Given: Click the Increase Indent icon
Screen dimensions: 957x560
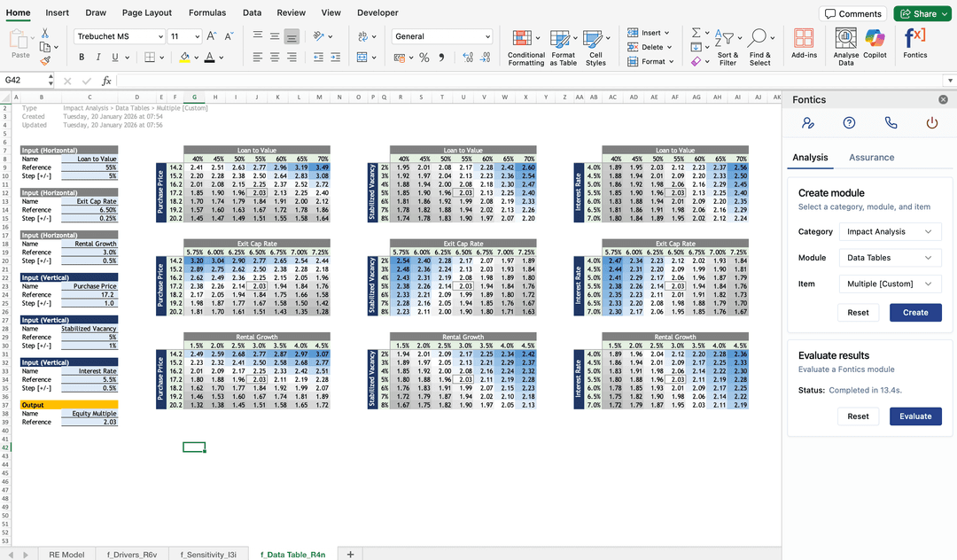Looking at the screenshot, I should [x=336, y=58].
